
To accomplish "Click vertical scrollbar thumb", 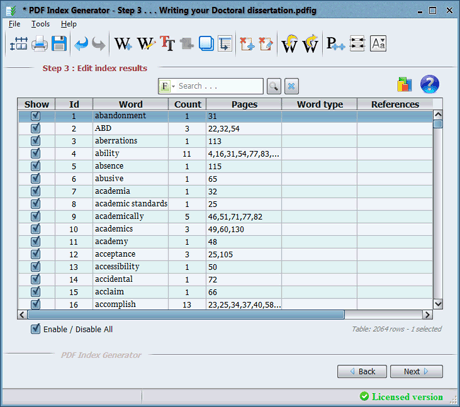I will [438, 124].
